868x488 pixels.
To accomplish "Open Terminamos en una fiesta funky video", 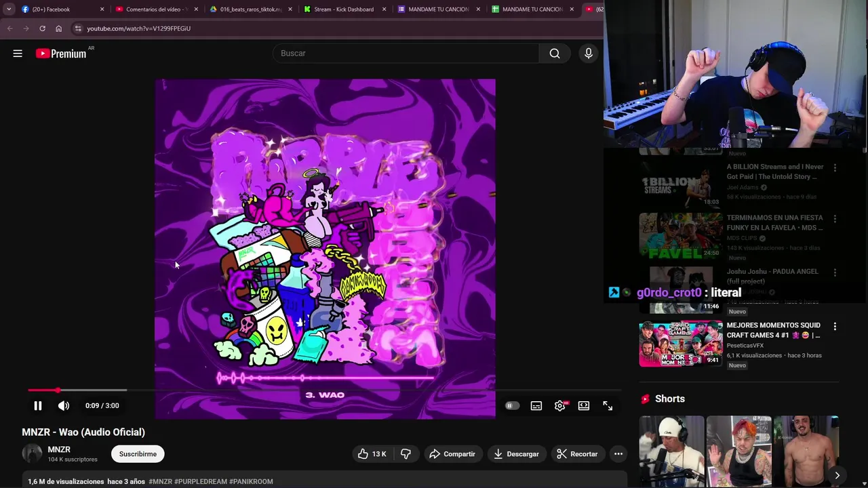I will tap(775, 222).
